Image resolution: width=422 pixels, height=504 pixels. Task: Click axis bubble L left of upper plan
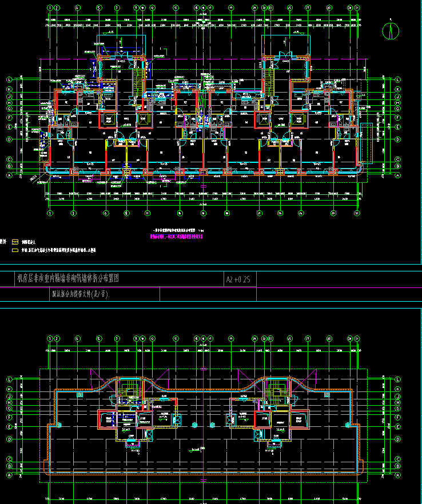[x=9, y=79]
